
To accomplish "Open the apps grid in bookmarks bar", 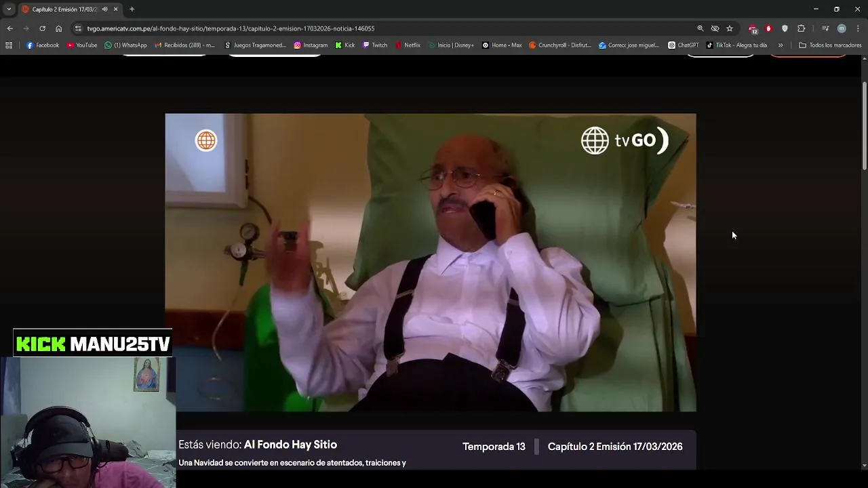I will (x=9, y=45).
